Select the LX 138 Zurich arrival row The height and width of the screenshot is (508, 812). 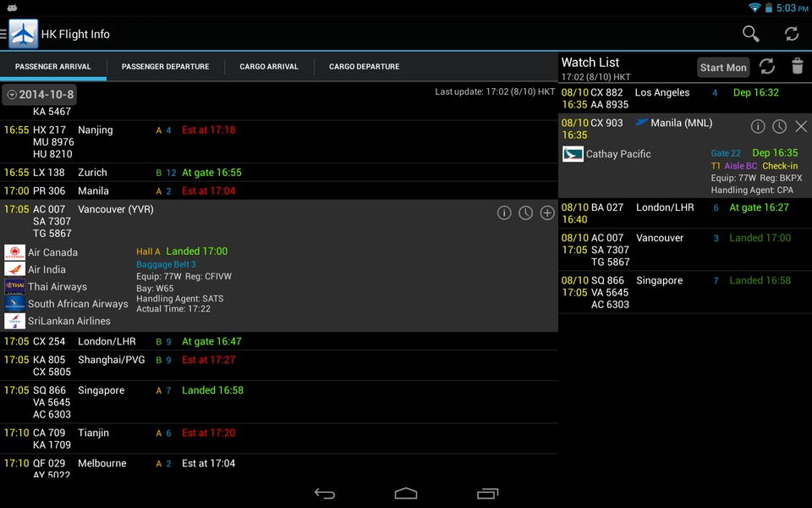(x=278, y=173)
